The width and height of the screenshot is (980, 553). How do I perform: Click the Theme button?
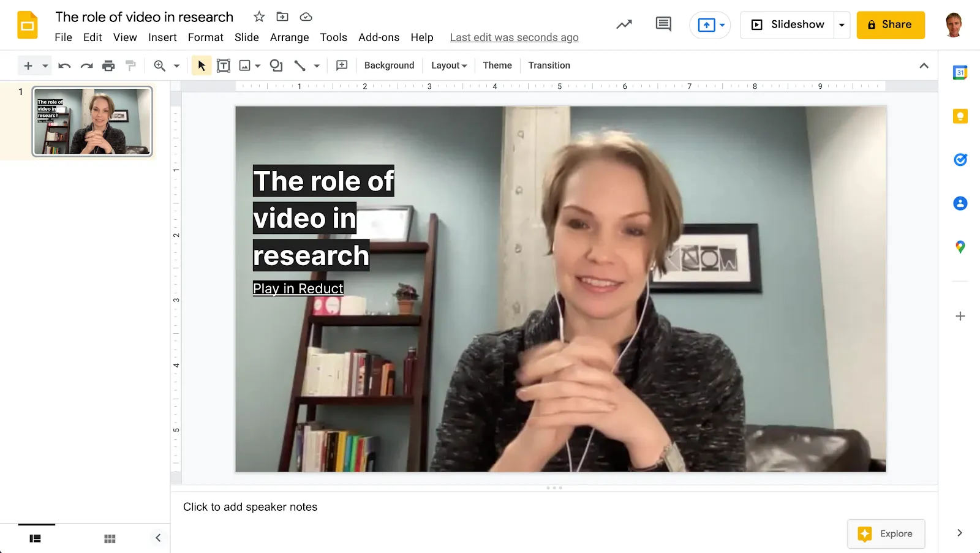[x=497, y=66]
